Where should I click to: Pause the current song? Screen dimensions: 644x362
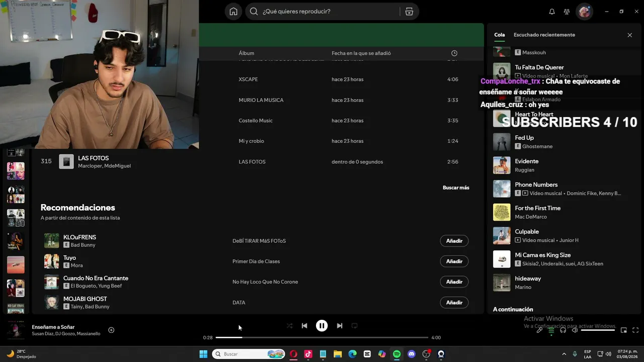[x=321, y=326]
